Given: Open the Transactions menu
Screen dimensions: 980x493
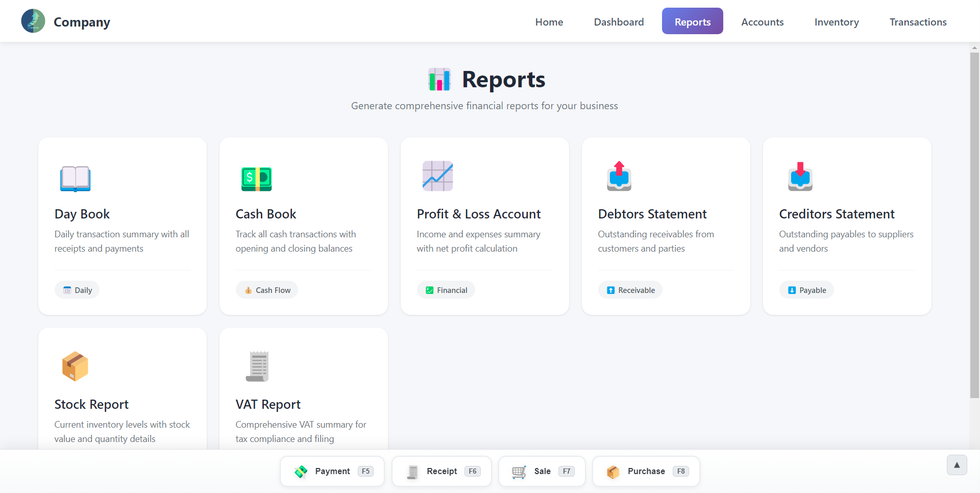Looking at the screenshot, I should [x=918, y=22].
